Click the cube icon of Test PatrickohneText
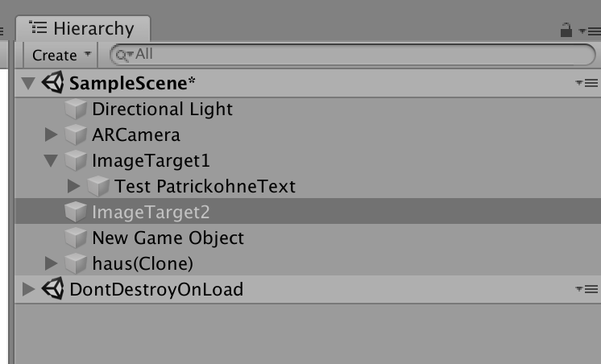 (98, 187)
